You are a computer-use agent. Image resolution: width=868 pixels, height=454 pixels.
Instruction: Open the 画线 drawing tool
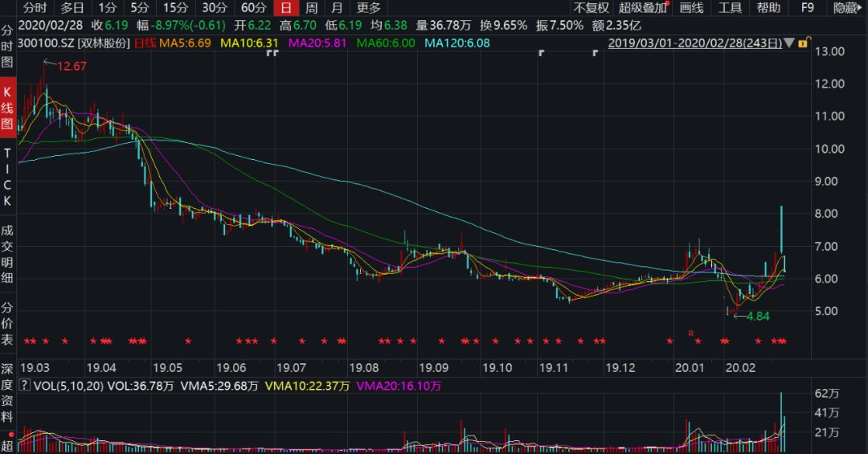(691, 8)
